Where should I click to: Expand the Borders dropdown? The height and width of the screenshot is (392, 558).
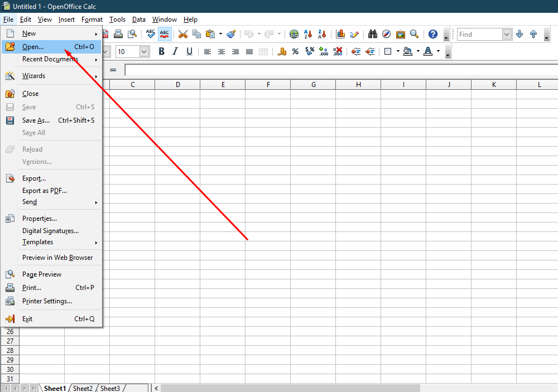[x=397, y=51]
